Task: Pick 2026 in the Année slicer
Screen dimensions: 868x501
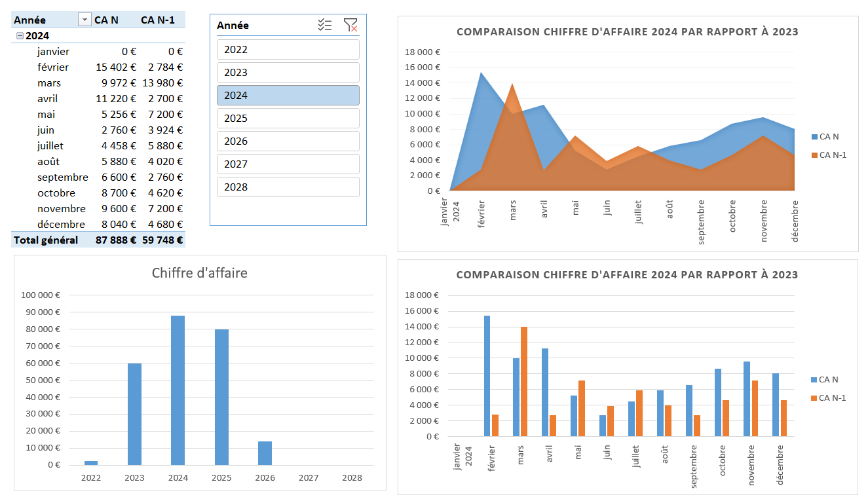Action: pos(288,141)
